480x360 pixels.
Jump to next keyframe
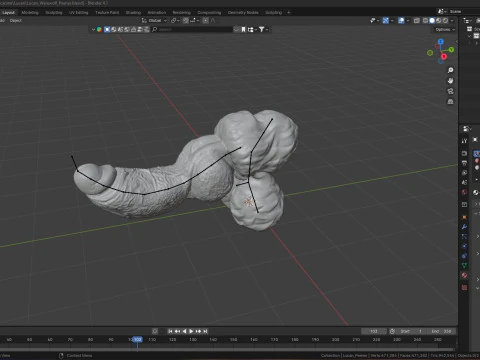(x=198, y=331)
